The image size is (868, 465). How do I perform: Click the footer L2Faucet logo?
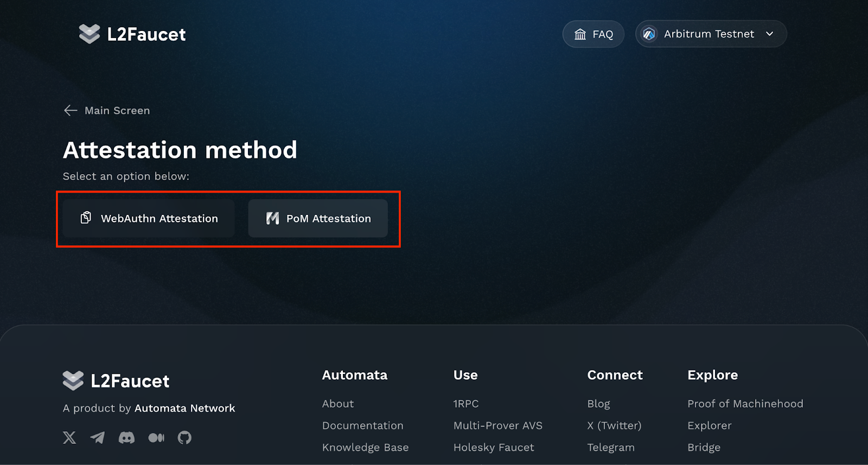(116, 381)
